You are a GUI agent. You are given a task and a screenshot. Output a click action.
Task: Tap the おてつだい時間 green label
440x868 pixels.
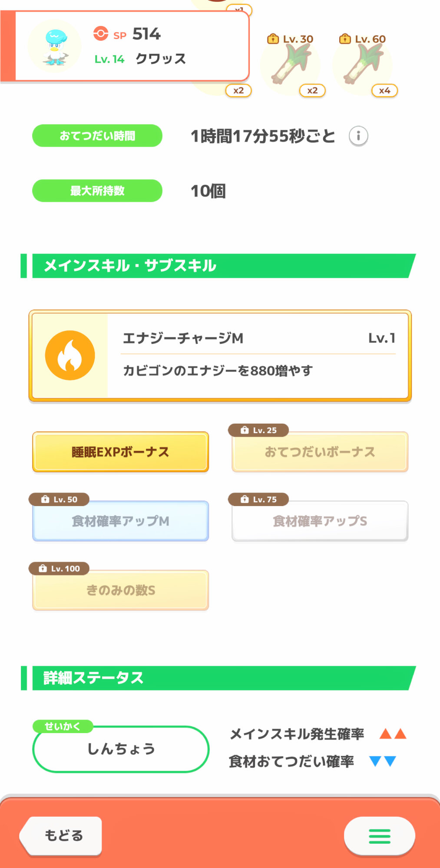tap(97, 136)
